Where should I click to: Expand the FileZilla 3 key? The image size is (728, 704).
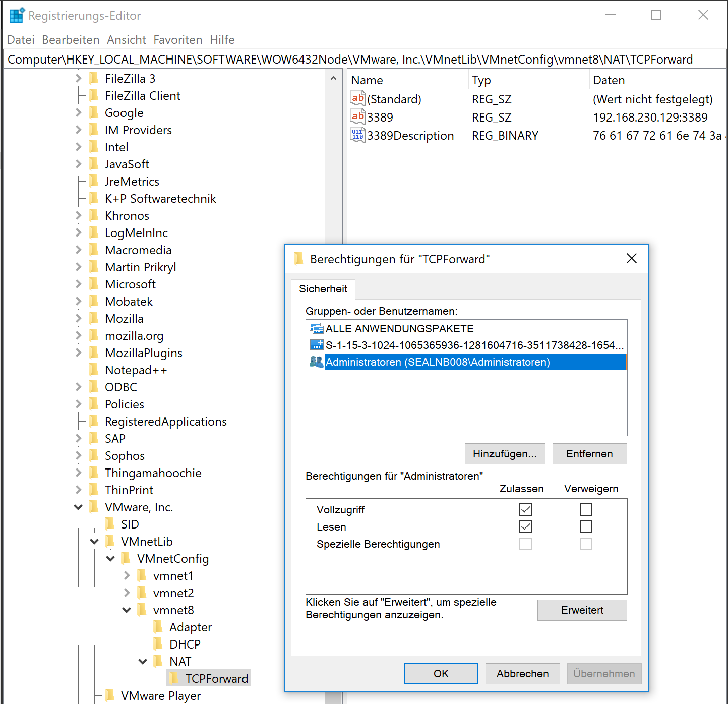[78, 78]
